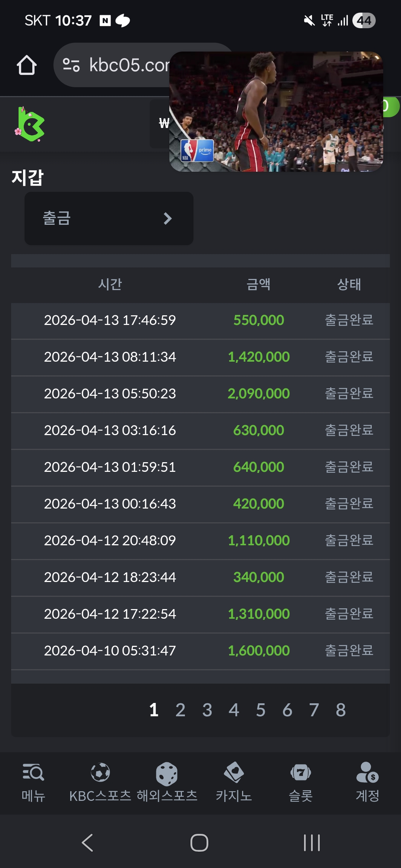The height and width of the screenshot is (868, 401).
Task: Select the 2,090,000 withdrawal row
Action: pos(200,394)
